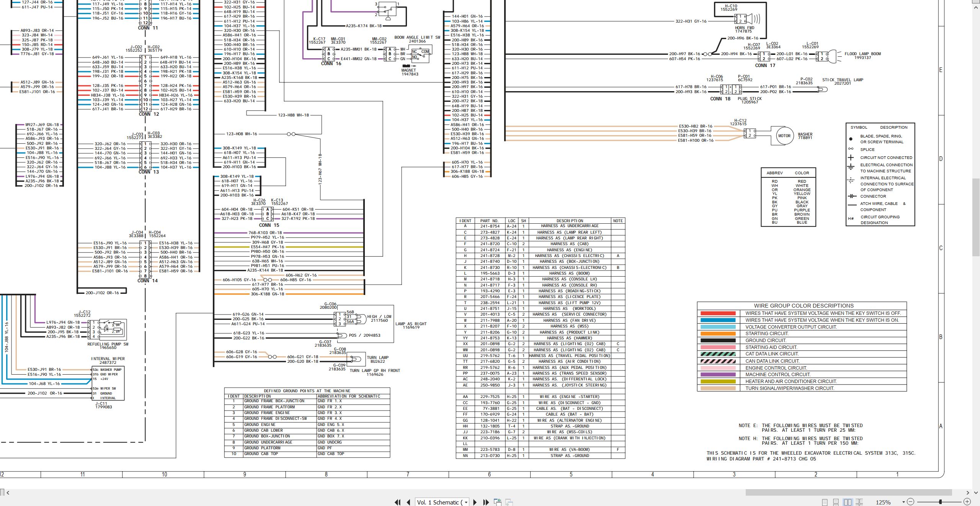Image resolution: width=980 pixels, height=506 pixels.
Task: Click WIRING DIAGRAM PART # 241-8713 text
Action: click(x=761, y=459)
